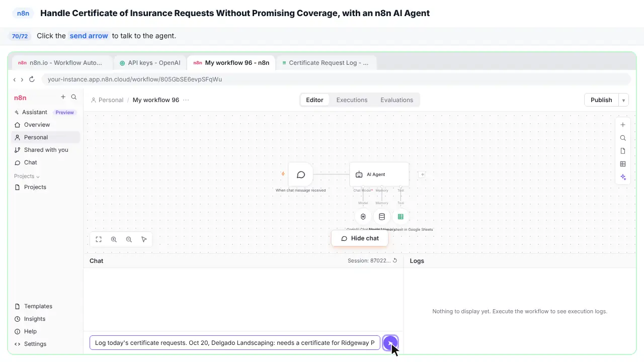Switch to the Evaluations tab

tap(396, 100)
